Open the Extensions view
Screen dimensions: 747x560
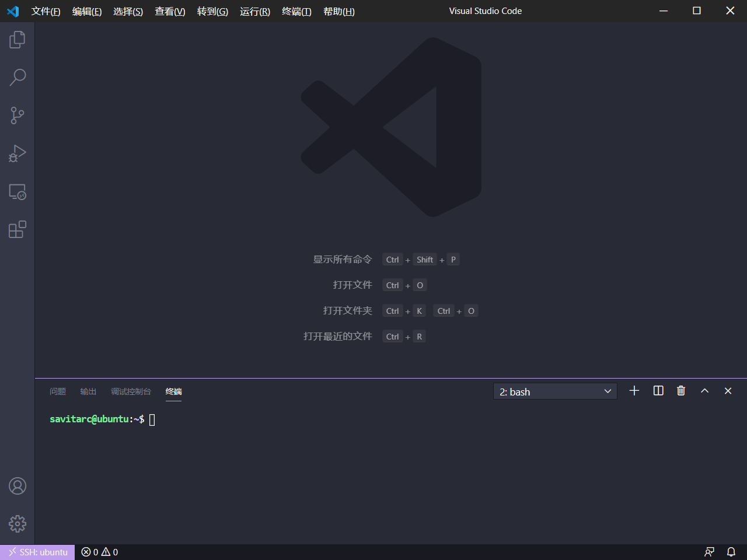click(x=18, y=229)
